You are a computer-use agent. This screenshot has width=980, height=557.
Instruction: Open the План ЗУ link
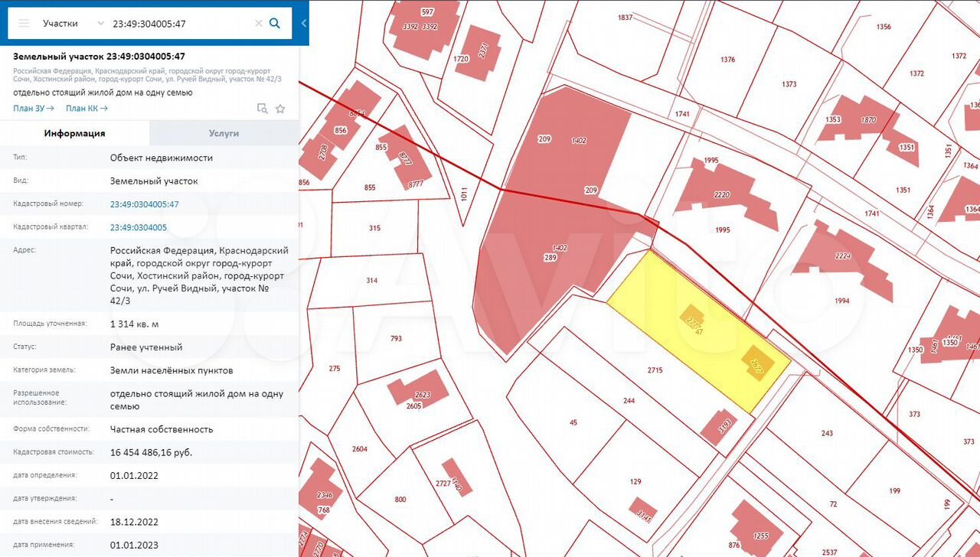click(33, 109)
